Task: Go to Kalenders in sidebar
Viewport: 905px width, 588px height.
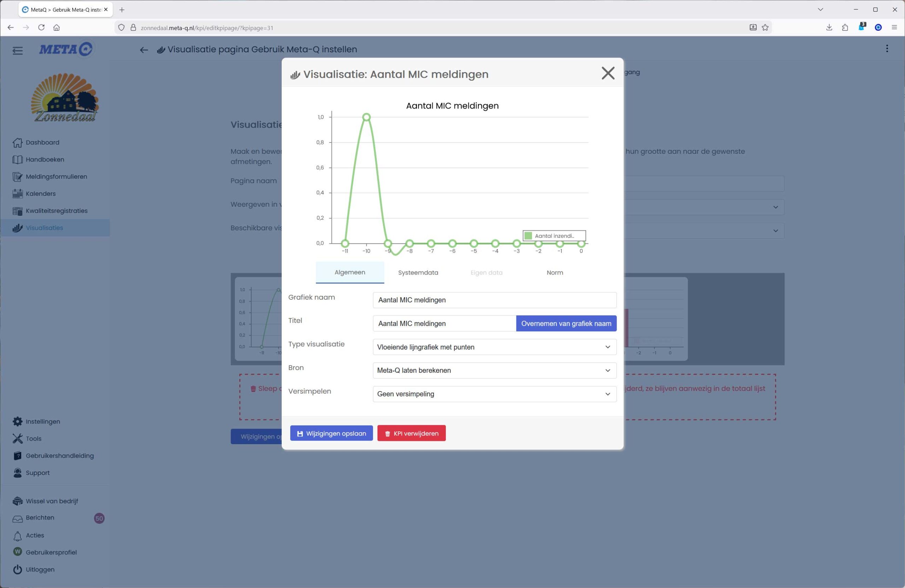Action: pyautogui.click(x=40, y=194)
